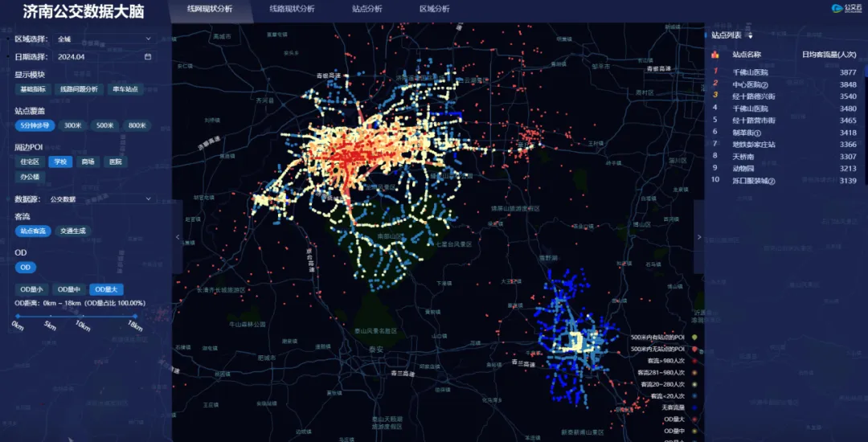Screen dimensions: 868x442
Task: Select station row 地铁彭家庄站
Action: point(784,145)
